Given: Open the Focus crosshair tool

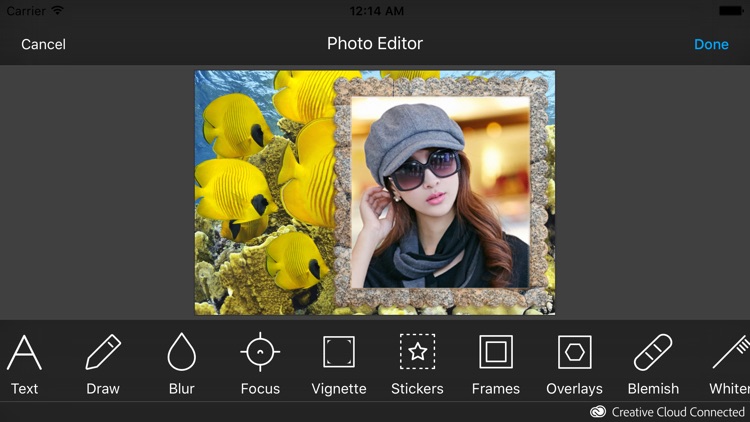Looking at the screenshot, I should point(260,352).
